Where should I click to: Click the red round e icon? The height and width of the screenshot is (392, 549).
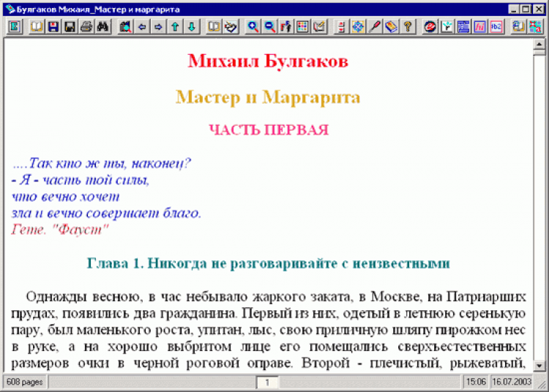coord(430,26)
